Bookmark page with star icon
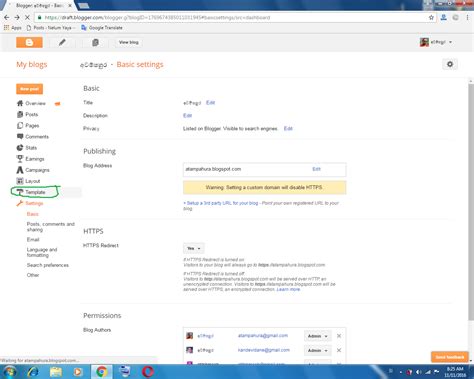 pyautogui.click(x=431, y=17)
